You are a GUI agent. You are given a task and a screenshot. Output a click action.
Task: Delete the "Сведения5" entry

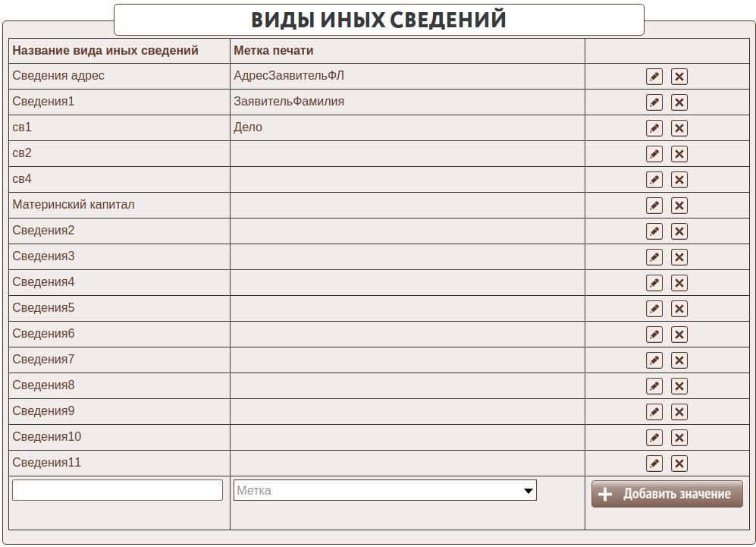(x=679, y=309)
